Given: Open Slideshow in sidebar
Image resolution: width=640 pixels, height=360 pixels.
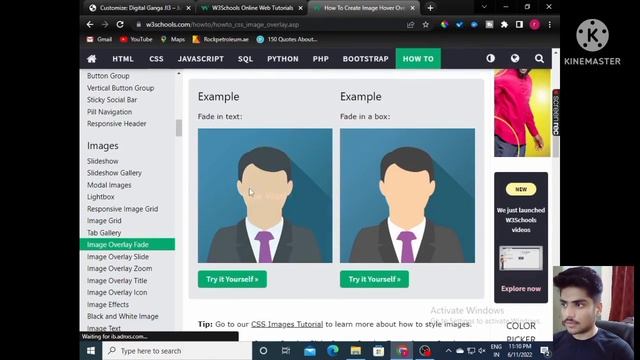Looking at the screenshot, I should [x=103, y=161].
